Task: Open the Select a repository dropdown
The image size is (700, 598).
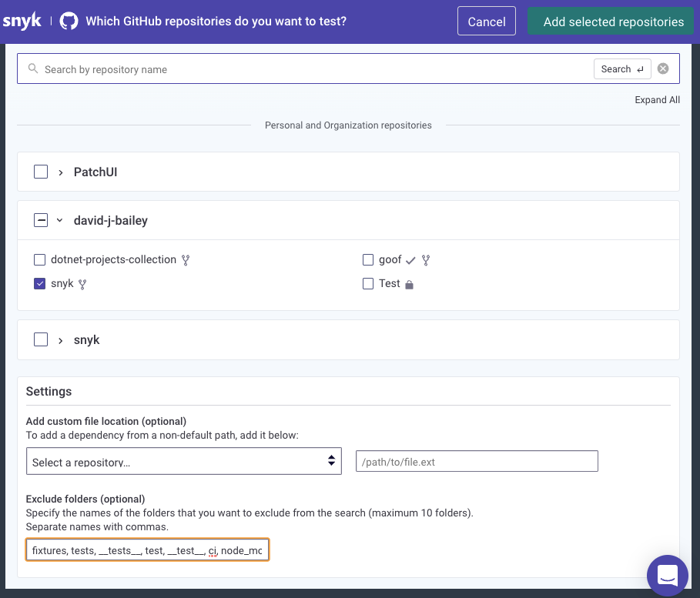Action: click(x=184, y=462)
